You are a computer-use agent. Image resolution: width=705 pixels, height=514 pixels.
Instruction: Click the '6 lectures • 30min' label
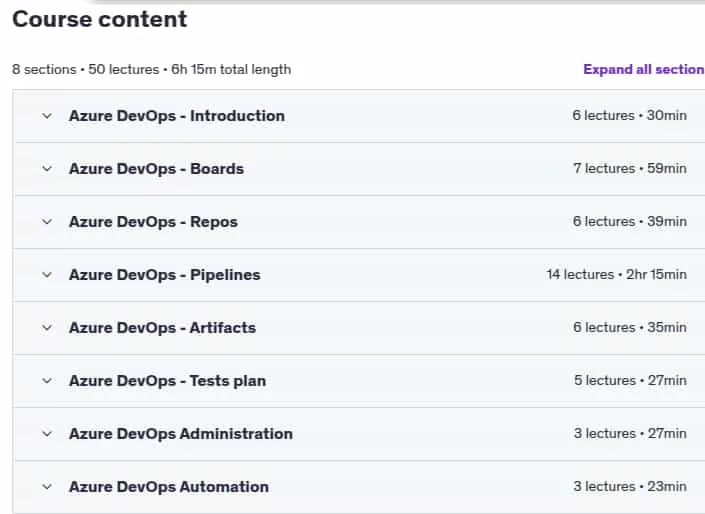pos(629,116)
